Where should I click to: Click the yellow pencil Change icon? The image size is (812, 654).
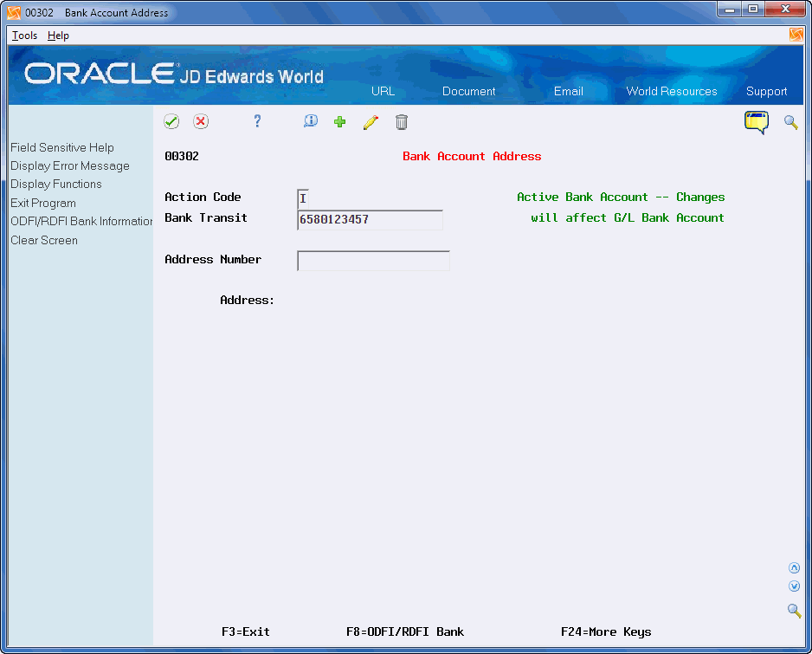(x=371, y=122)
